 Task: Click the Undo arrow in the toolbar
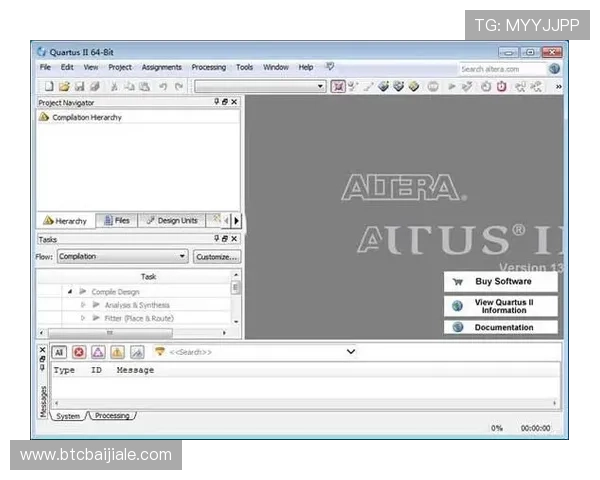(162, 87)
